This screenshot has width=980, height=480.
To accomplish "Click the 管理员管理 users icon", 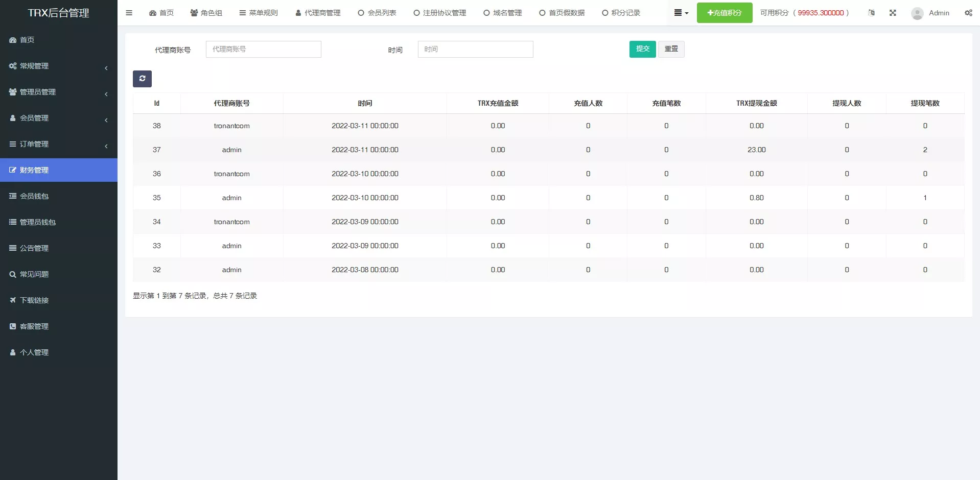I will [13, 92].
